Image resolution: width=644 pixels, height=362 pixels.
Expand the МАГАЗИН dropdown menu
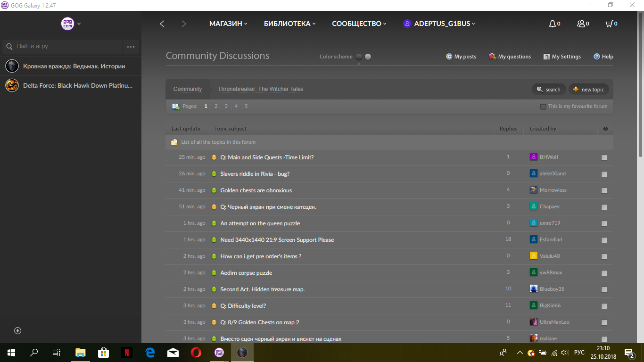tap(228, 24)
